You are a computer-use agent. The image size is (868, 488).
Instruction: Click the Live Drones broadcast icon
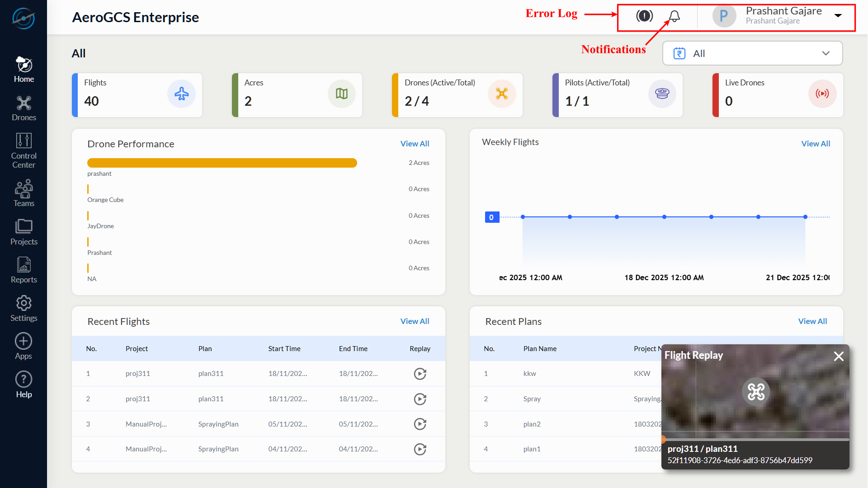[x=822, y=94]
